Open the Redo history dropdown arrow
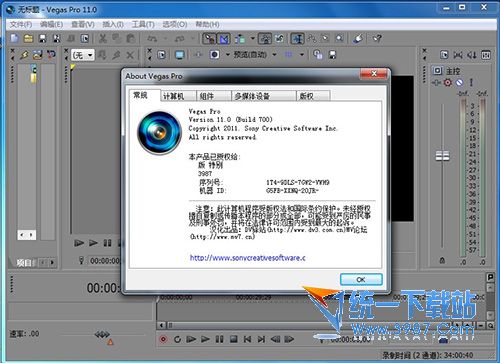This screenshot has width=500, height=363. click(x=192, y=39)
